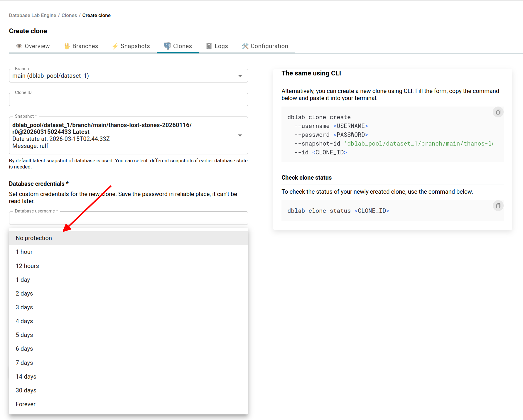Screen dimensions: 523x420
Task: Open the Snapshot selection dropdown
Action: 240,135
